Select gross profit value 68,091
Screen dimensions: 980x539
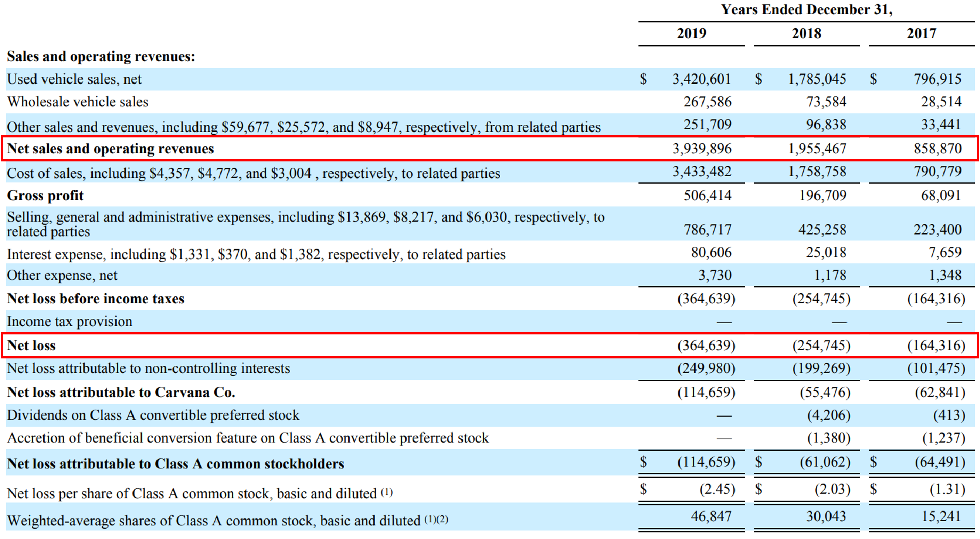pos(941,196)
